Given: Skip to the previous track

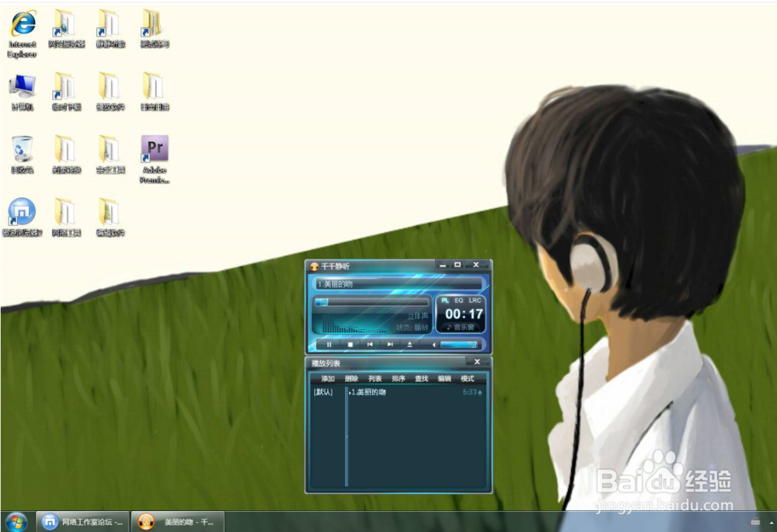Looking at the screenshot, I should click(370, 344).
